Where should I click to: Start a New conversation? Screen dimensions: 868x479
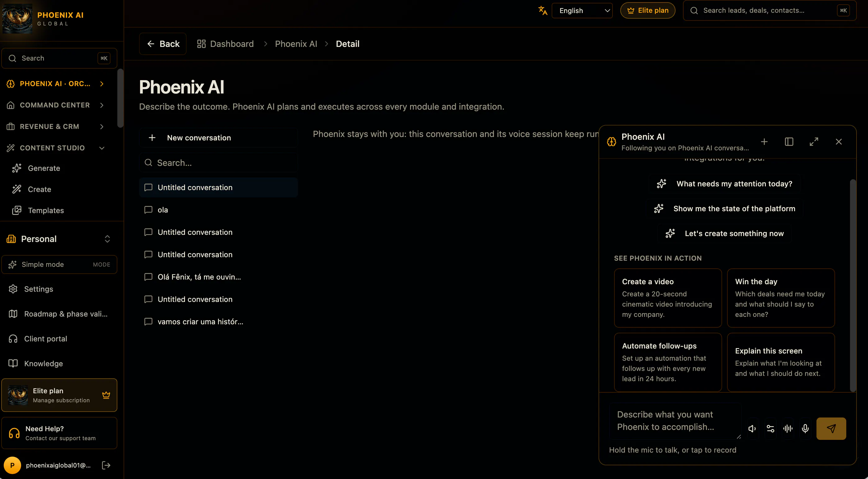(218, 138)
